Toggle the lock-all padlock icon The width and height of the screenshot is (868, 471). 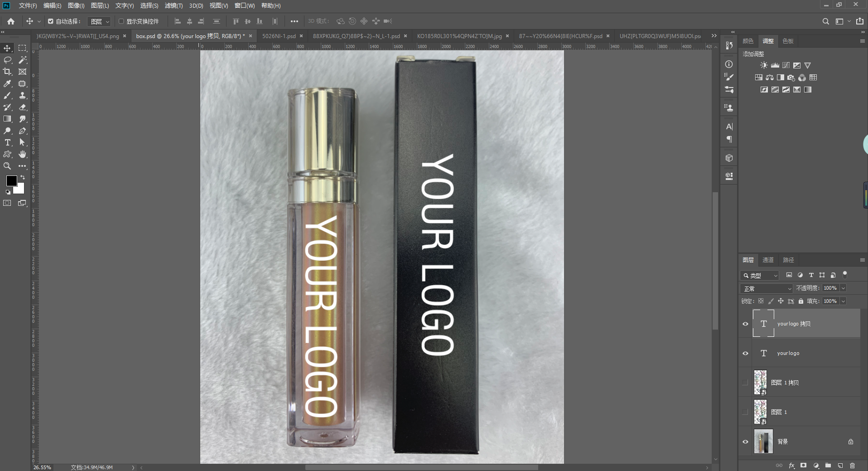tap(801, 301)
